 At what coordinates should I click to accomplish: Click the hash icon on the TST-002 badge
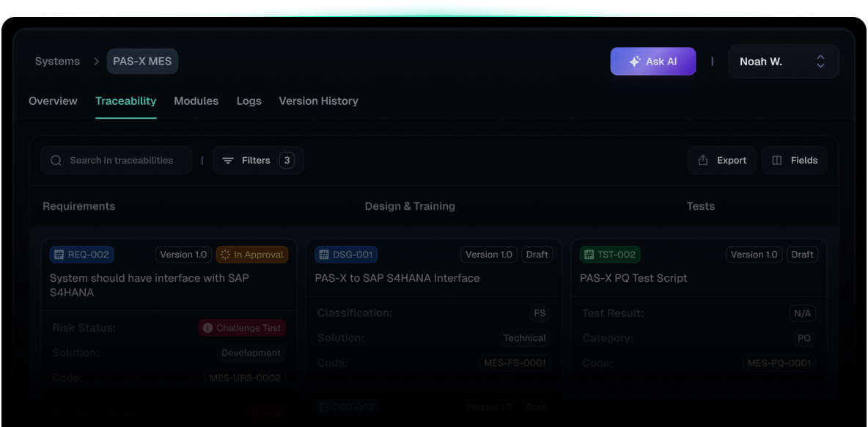pos(589,255)
